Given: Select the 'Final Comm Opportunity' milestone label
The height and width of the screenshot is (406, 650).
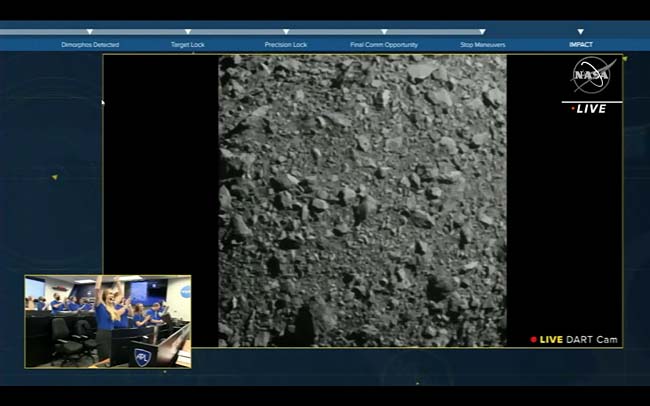Looking at the screenshot, I should click(x=384, y=45).
